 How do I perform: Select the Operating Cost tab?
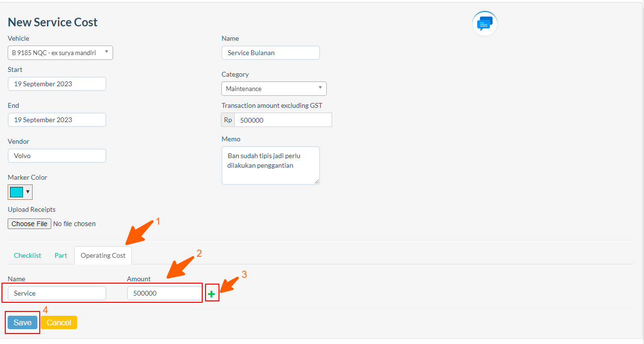[x=103, y=255]
